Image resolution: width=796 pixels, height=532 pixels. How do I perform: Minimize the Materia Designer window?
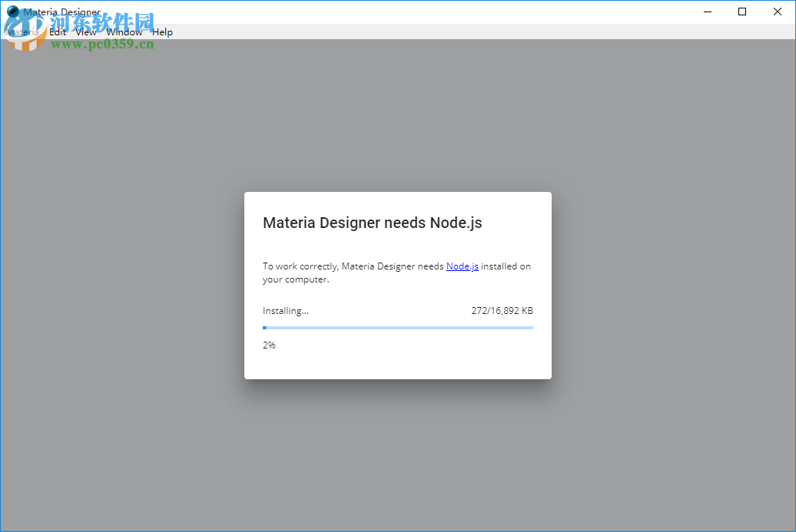(x=707, y=12)
